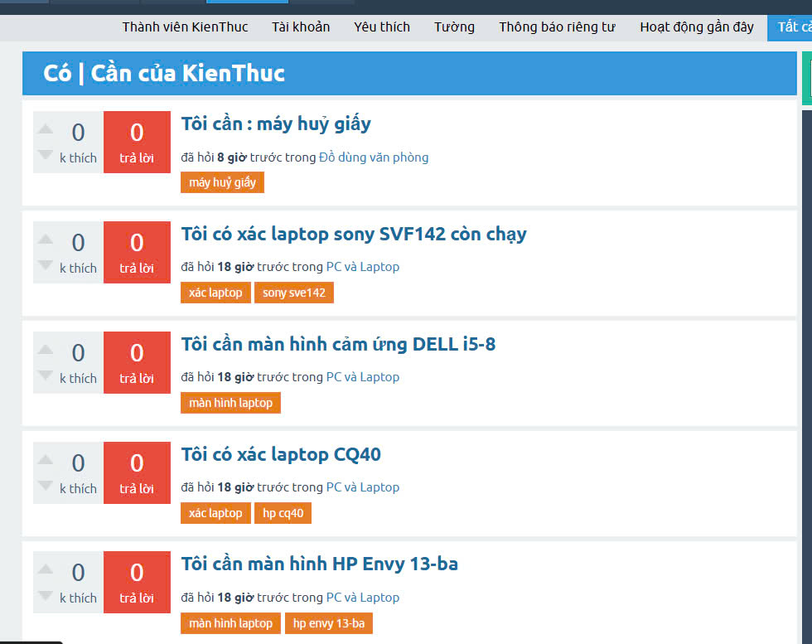The image size is (812, 644).
Task: Upvote the DELL i5-8 touchscreen post
Action: 46,350
